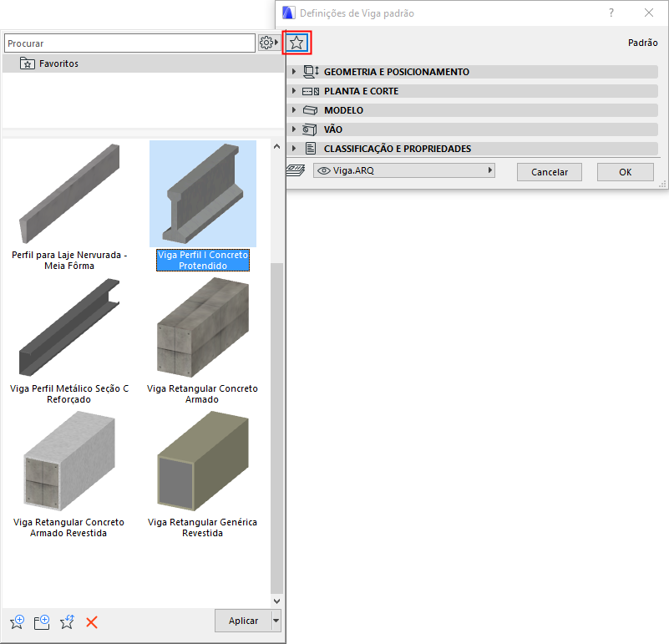Expand Classificação e Propriedades panel
Screen dimensions: 669x644
pyautogui.click(x=293, y=148)
